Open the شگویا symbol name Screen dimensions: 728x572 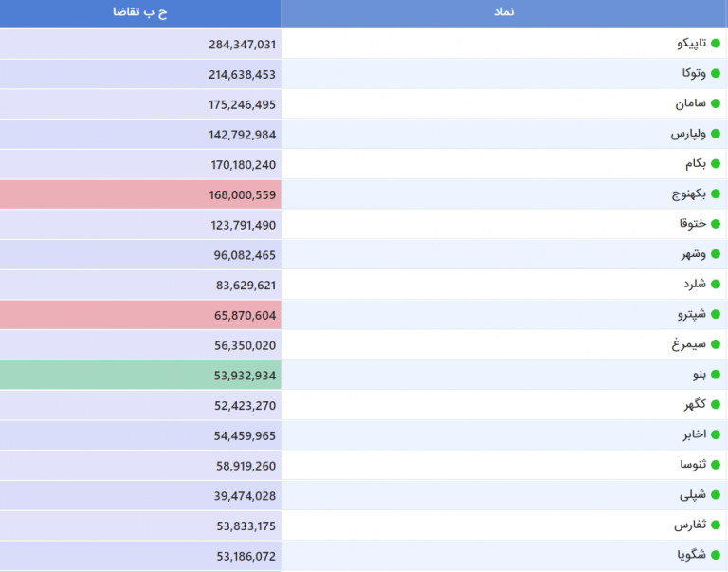click(691, 556)
